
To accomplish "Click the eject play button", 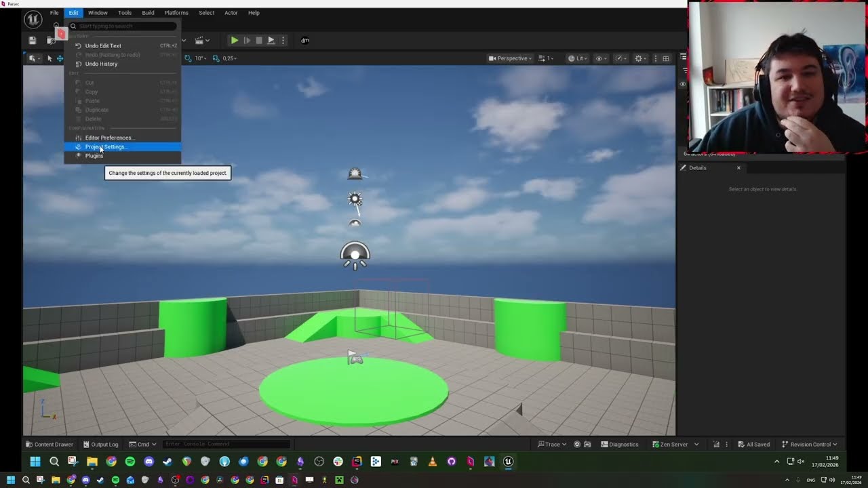I will tap(271, 41).
